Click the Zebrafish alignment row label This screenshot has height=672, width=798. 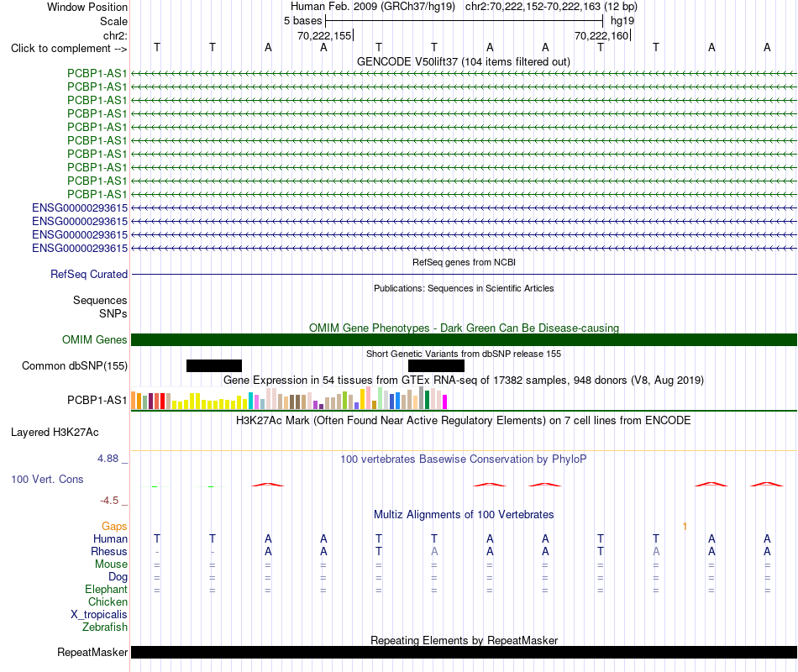click(105, 627)
